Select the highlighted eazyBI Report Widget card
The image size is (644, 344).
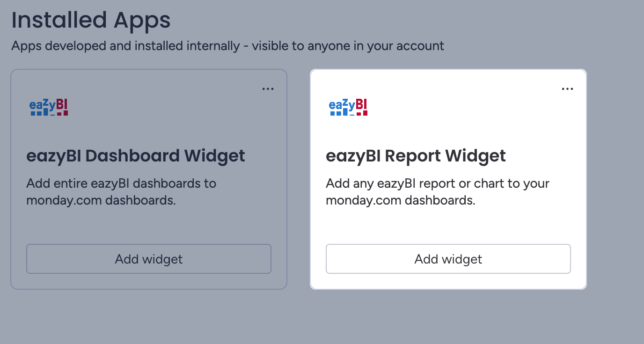point(448,179)
